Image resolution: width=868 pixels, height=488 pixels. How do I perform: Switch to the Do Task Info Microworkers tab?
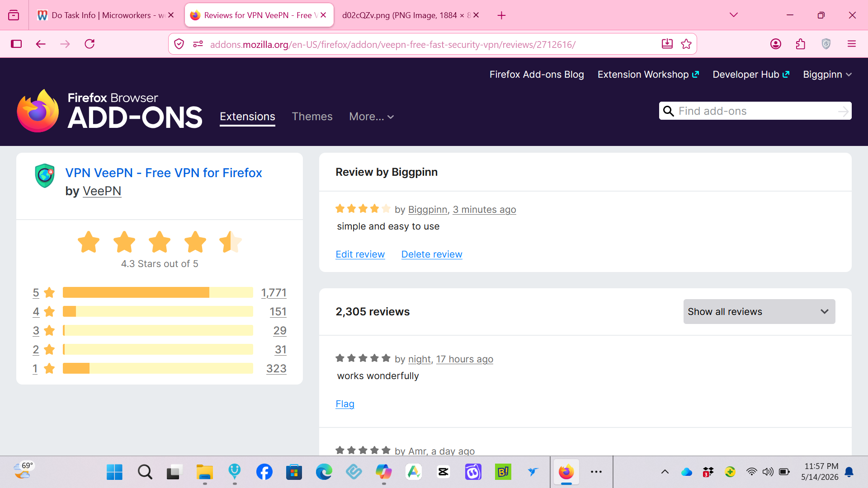tap(106, 15)
